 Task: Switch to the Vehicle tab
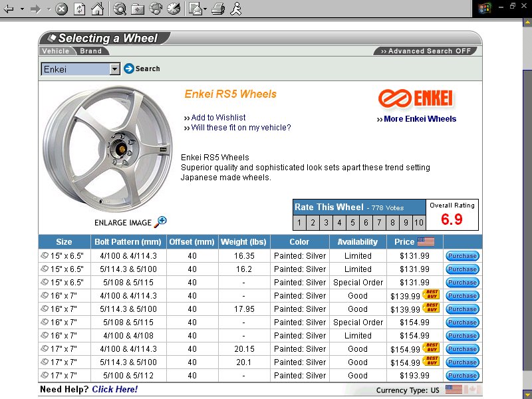click(56, 51)
